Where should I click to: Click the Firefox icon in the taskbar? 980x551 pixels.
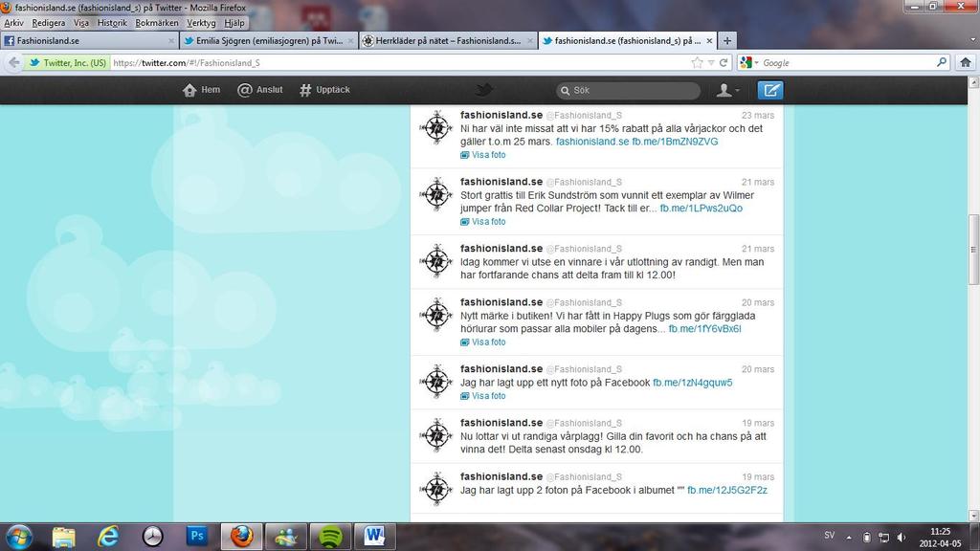coord(241,536)
